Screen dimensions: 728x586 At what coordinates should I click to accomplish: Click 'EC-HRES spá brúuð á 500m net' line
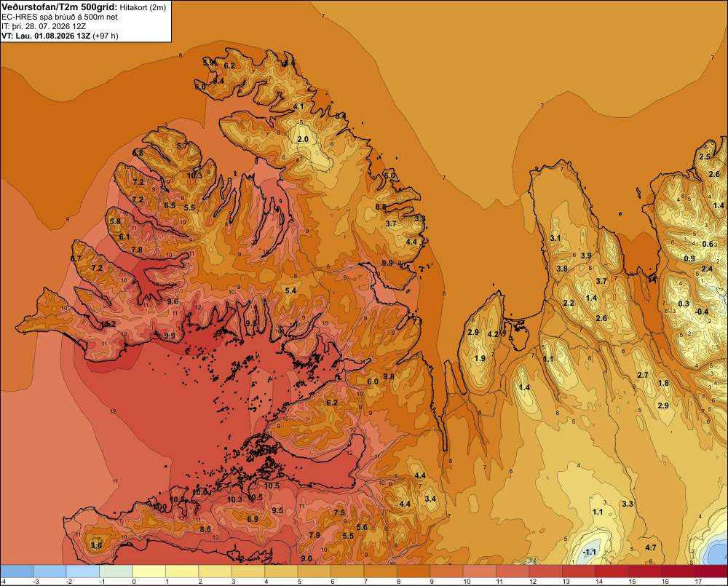60,17
